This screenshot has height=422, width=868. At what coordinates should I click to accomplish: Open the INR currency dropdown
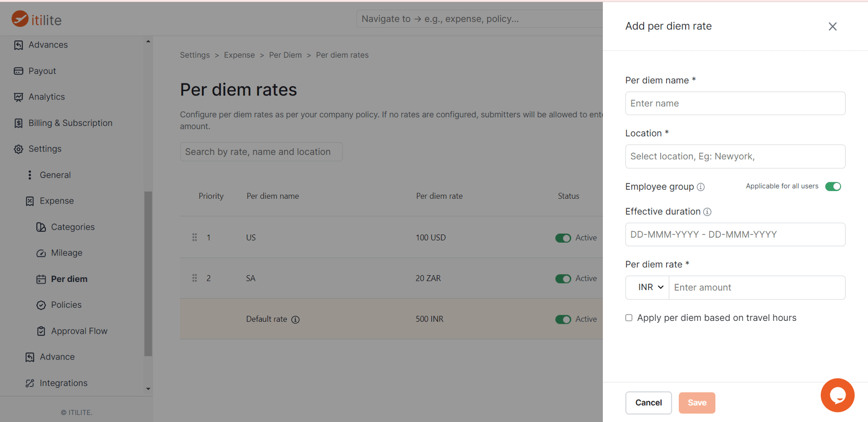pyautogui.click(x=647, y=287)
